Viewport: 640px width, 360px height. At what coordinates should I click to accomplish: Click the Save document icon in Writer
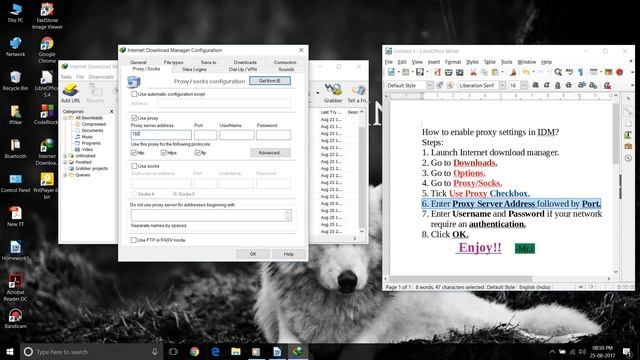[x=420, y=72]
